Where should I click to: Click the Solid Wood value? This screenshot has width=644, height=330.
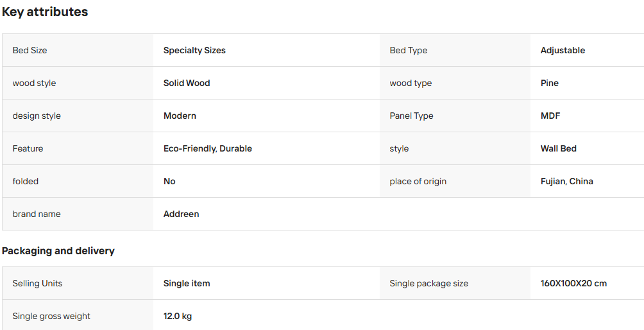[187, 83]
